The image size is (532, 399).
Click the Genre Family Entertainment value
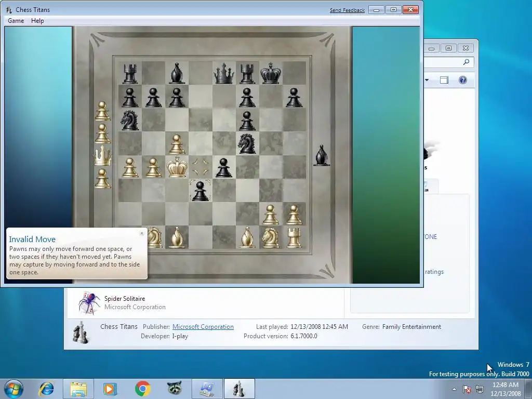411,327
